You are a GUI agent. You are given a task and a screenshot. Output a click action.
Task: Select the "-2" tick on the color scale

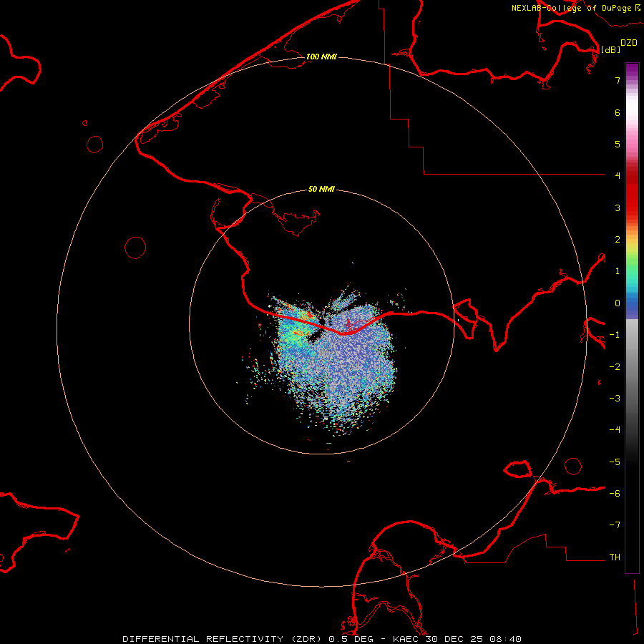[615, 367]
